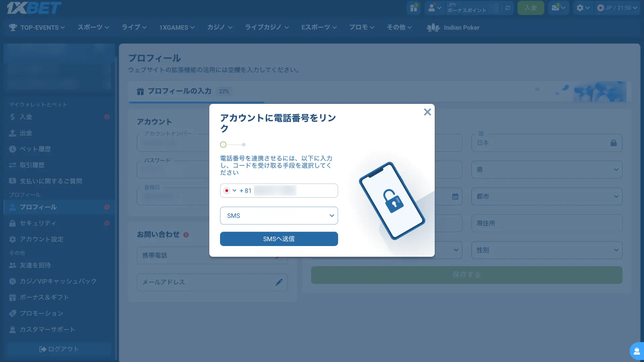Select プロフィール in the sidebar
Viewport: 644px width, 362px height.
click(x=59, y=207)
